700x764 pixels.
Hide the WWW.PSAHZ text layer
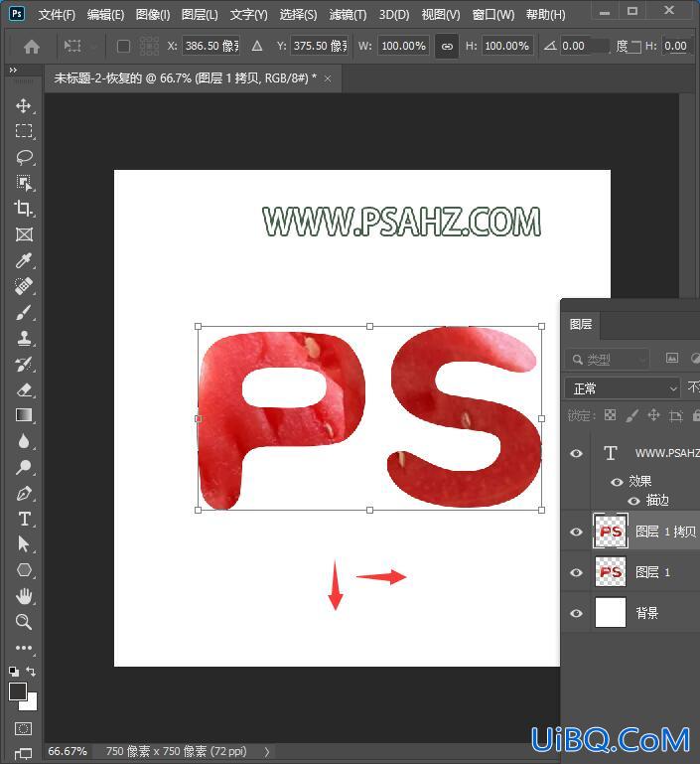click(x=576, y=453)
